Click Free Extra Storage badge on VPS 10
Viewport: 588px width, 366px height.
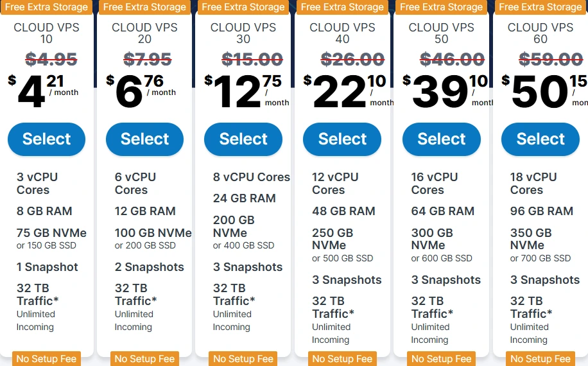tap(45, 7)
